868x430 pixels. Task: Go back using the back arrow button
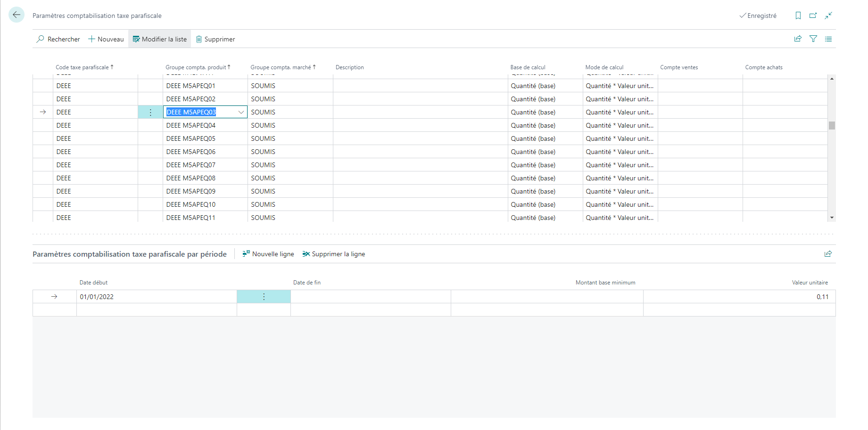click(17, 15)
